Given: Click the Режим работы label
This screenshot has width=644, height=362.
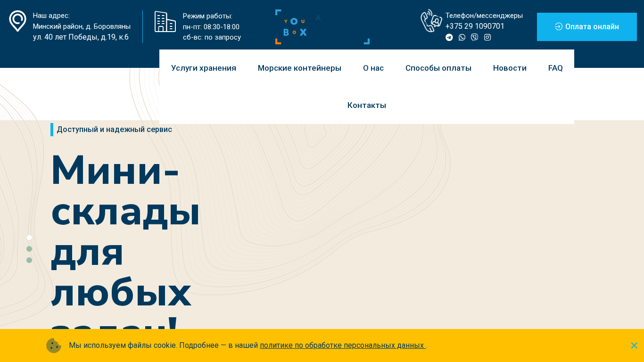Looking at the screenshot, I should point(207,16).
